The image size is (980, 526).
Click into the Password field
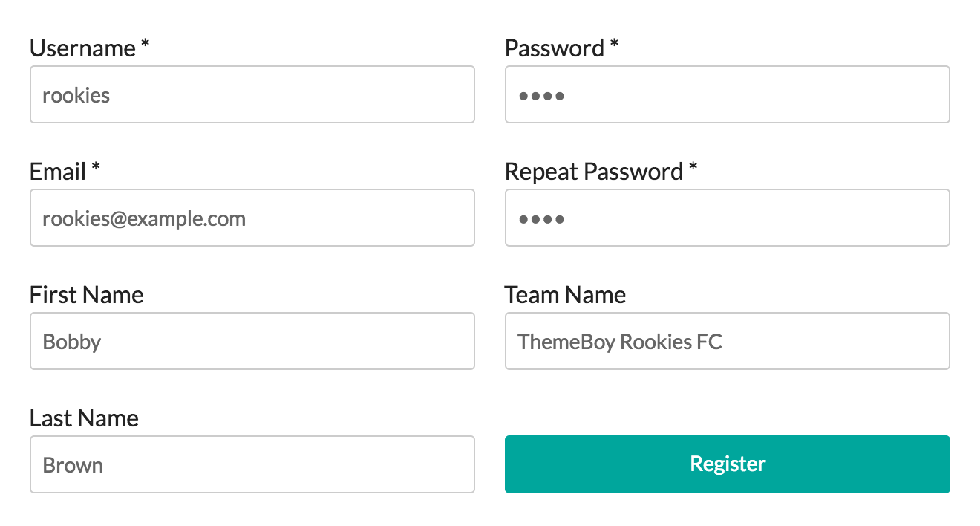point(727,94)
